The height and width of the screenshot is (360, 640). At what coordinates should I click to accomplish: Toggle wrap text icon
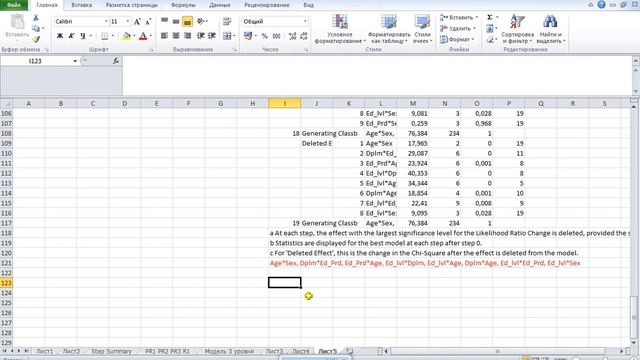click(x=227, y=21)
